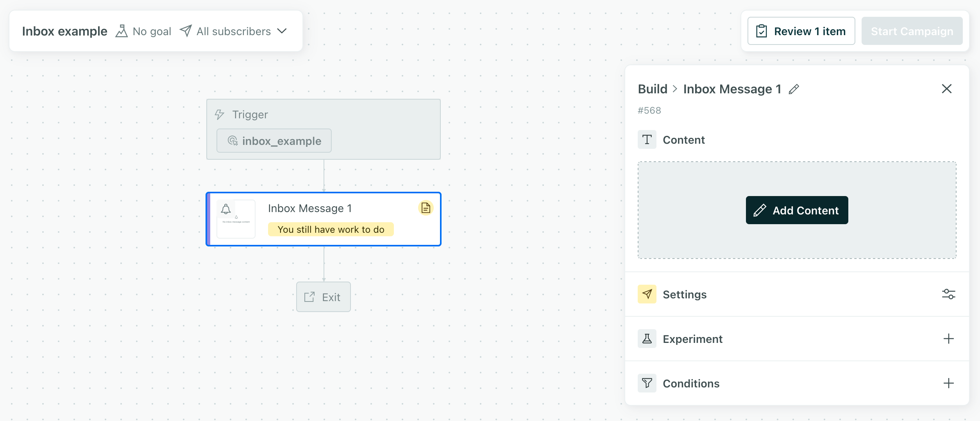
Task: Select the Content text icon in the panel
Action: pyautogui.click(x=647, y=139)
